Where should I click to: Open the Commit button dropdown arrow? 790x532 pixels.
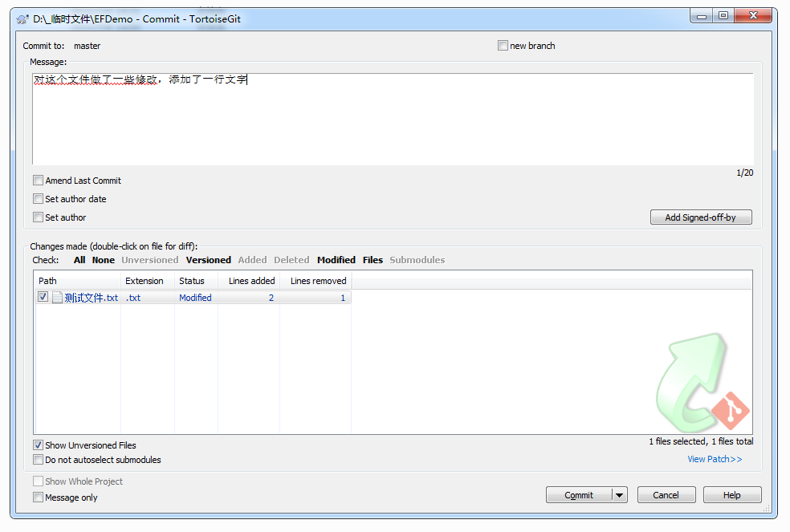(x=620, y=495)
